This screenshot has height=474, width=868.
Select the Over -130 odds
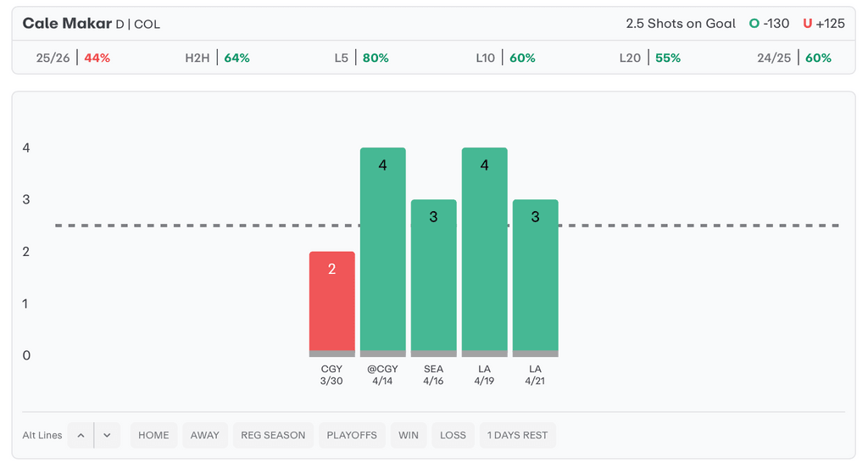(x=770, y=24)
